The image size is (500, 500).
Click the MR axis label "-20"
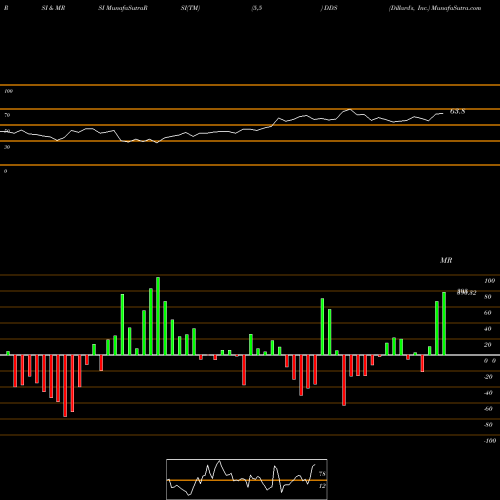click(x=488, y=377)
